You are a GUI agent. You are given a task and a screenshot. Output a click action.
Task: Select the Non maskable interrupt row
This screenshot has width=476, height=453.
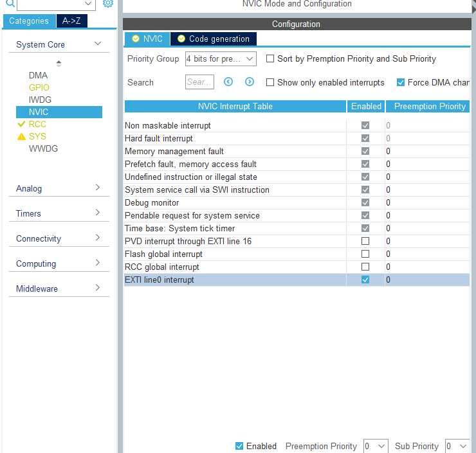coord(297,125)
